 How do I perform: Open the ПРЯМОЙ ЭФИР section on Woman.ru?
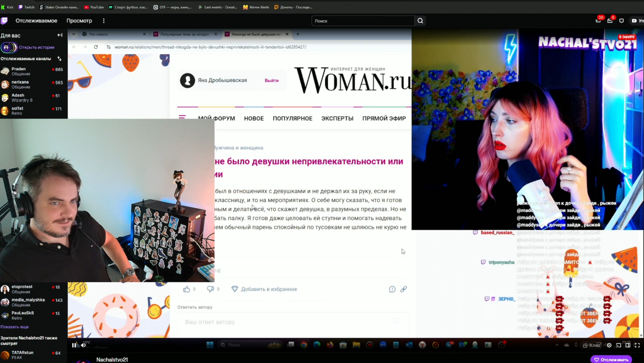384,118
